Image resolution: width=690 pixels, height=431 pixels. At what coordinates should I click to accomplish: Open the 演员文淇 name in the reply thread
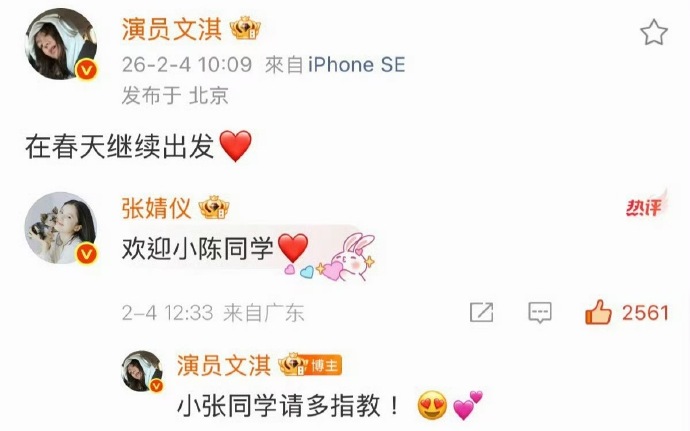tap(224, 365)
